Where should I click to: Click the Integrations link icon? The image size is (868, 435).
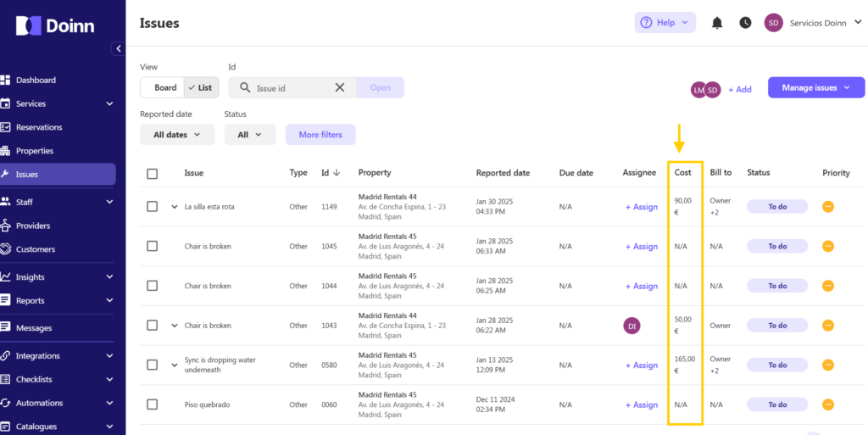pyautogui.click(x=5, y=356)
